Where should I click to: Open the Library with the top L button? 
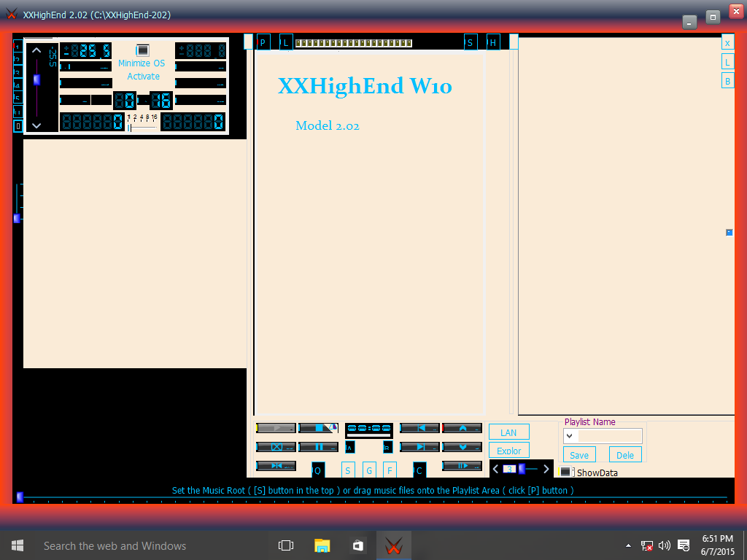click(286, 42)
